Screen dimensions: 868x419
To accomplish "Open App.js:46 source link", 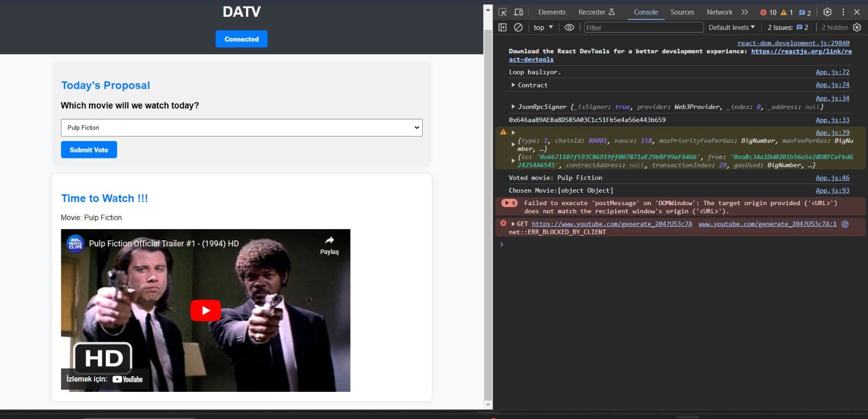I will coord(833,178).
